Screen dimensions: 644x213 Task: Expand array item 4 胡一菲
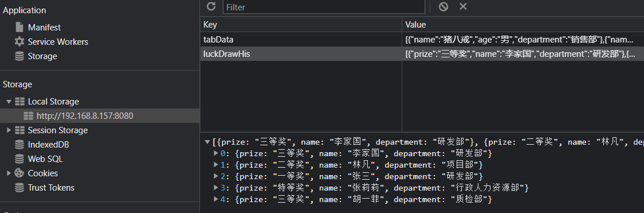coord(216,199)
